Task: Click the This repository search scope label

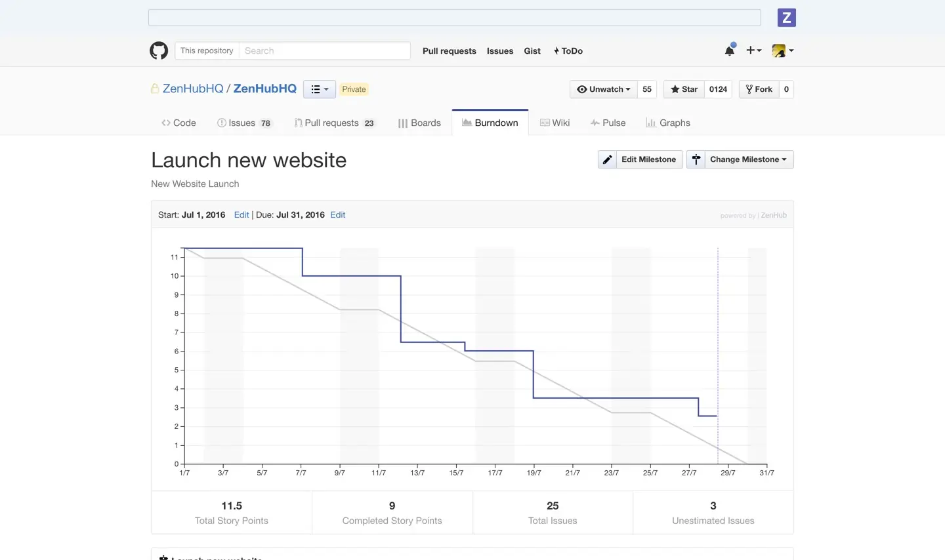Action: click(207, 50)
